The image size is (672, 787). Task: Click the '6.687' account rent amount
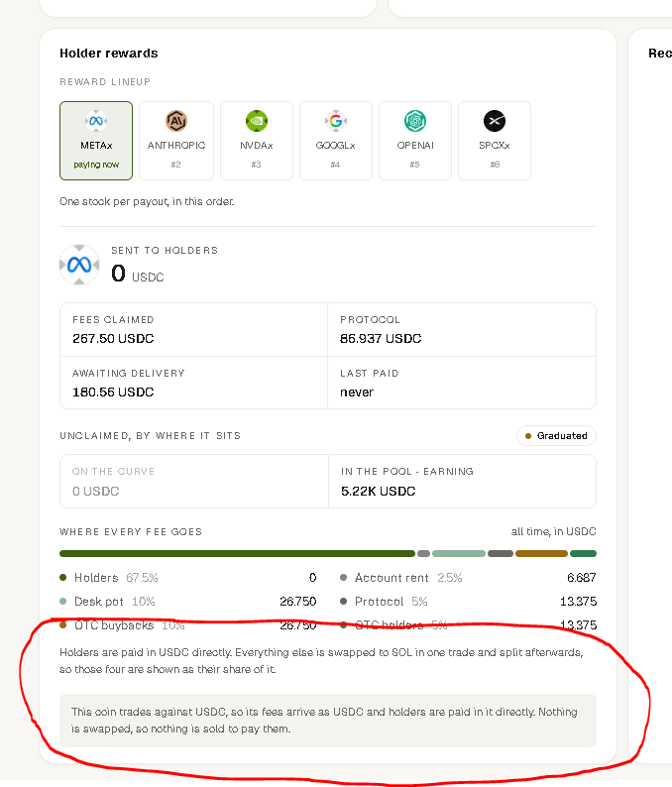coord(582,578)
